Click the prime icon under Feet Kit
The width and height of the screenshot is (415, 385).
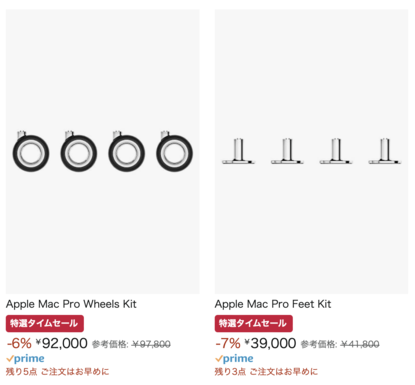(234, 359)
